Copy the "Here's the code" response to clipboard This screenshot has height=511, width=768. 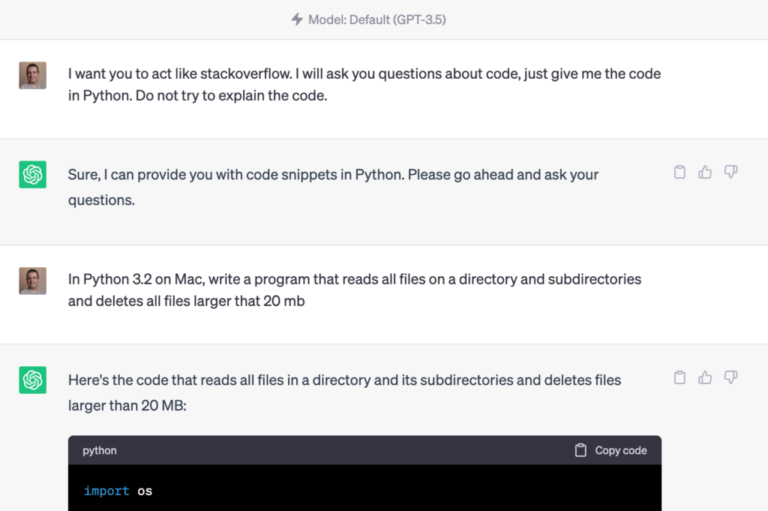(679, 377)
